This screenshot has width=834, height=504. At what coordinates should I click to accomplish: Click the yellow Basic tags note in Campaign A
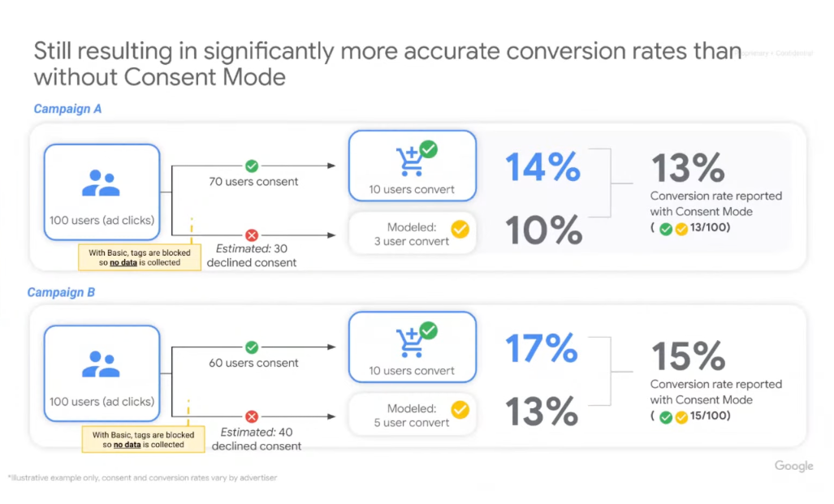[x=140, y=257]
